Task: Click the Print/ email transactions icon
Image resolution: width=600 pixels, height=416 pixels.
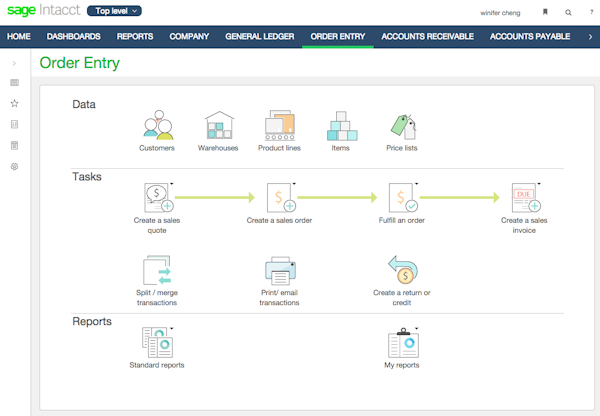Action: tap(280, 270)
